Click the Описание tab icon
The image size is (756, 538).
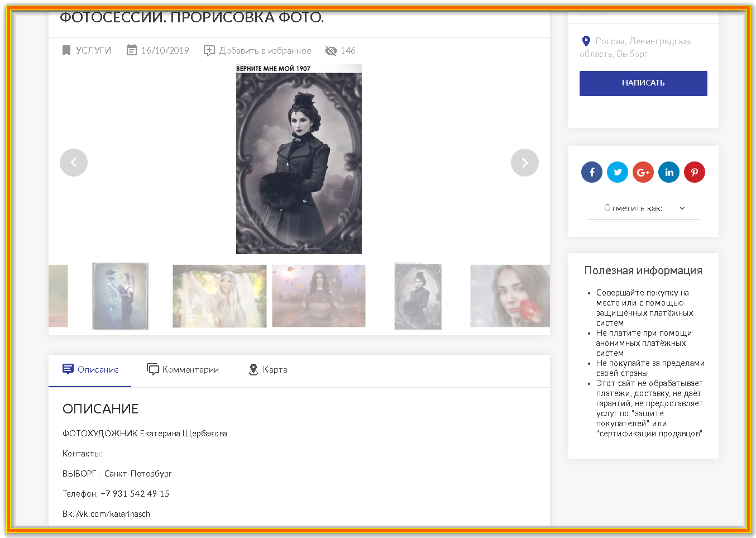tap(68, 369)
